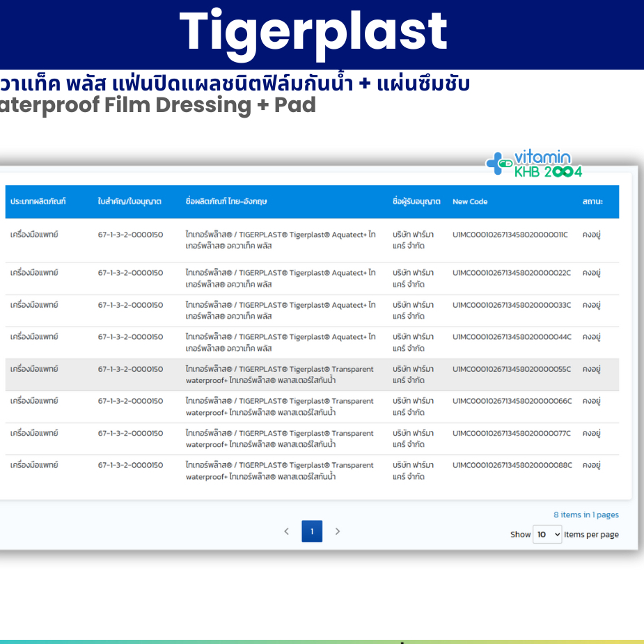Click the ใบสำคัญ/ใบอนุญาต column header
The image size is (644, 644).
[x=129, y=201]
